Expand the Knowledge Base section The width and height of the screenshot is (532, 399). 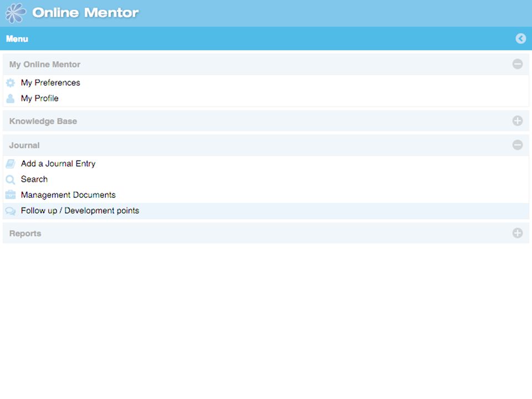[x=518, y=120]
